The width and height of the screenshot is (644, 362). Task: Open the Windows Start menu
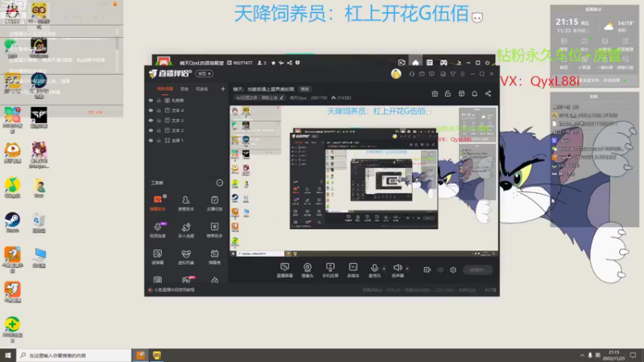pos(8,356)
